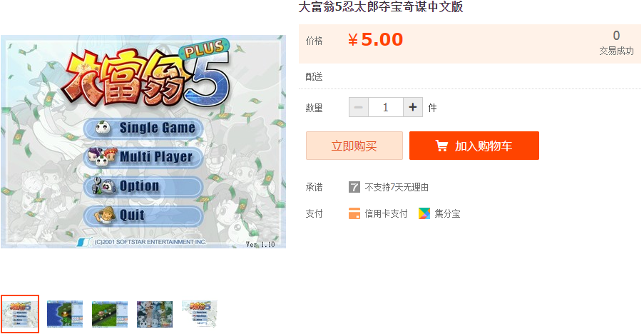Decrease quantity with the minus button

coord(359,108)
